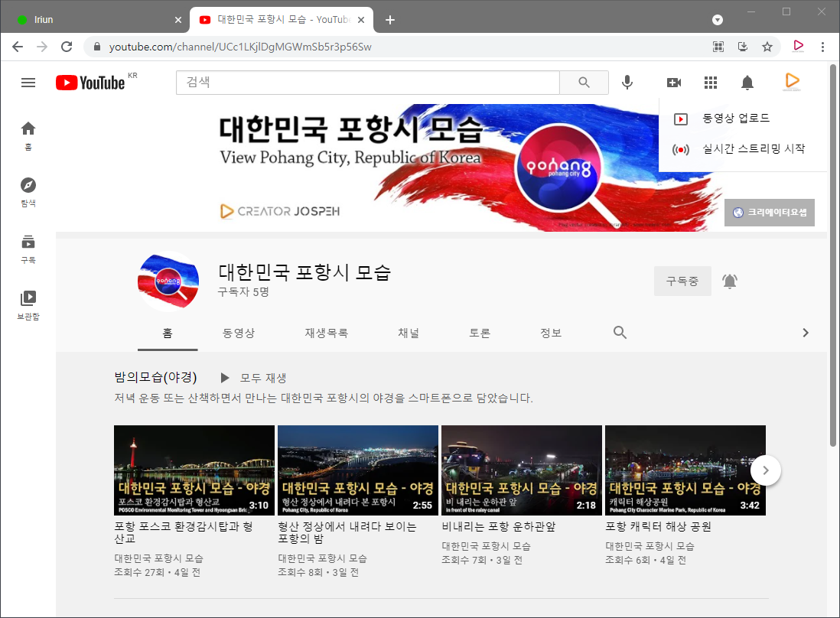This screenshot has width=840, height=618.
Task: Click channel name under 비내리는 포항 운하관앞
Action: pos(486,545)
